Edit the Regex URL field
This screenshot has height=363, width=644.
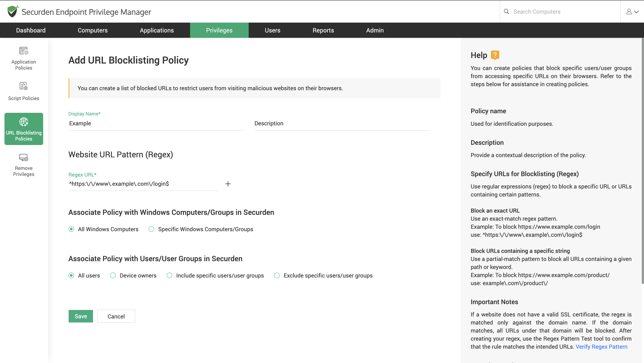[143, 184]
